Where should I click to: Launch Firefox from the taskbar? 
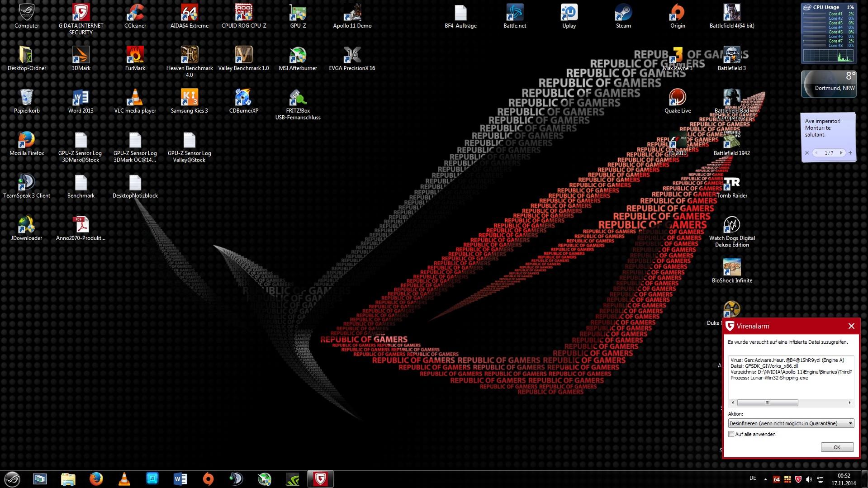[x=96, y=479]
